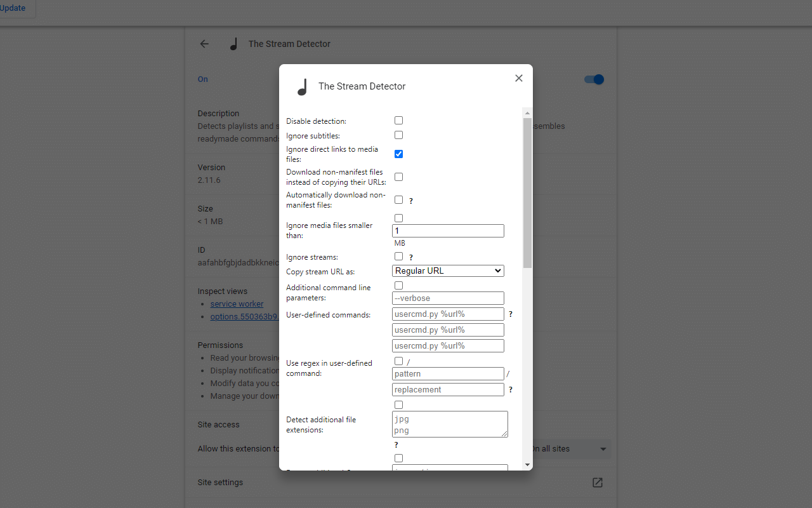Click the music note icon in dialog header
The image size is (812, 508).
tap(303, 87)
